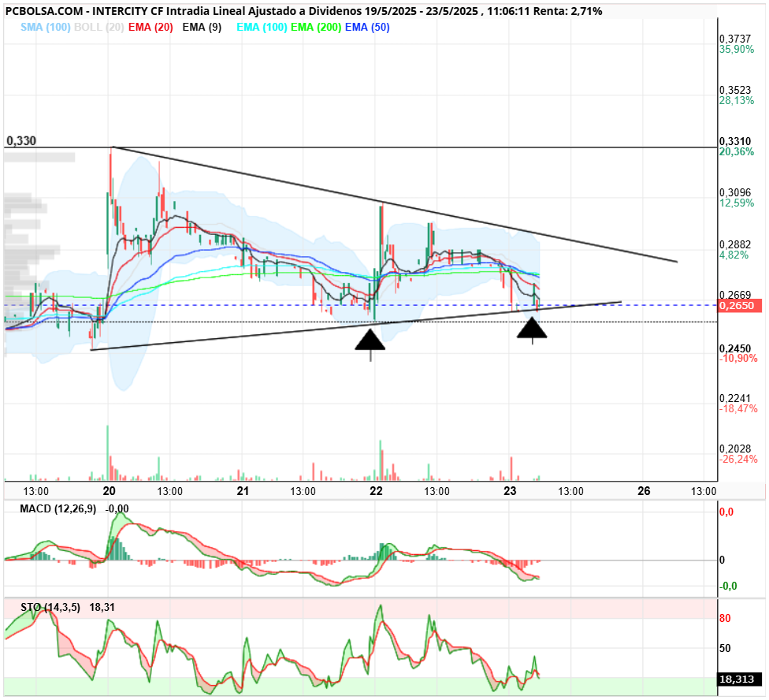Click the 0,3737 price axis label
The height and width of the screenshot is (700, 769).
[735, 39]
